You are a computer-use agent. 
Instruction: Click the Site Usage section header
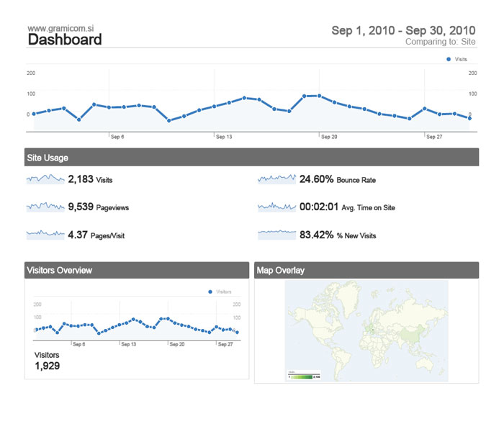(x=251, y=157)
